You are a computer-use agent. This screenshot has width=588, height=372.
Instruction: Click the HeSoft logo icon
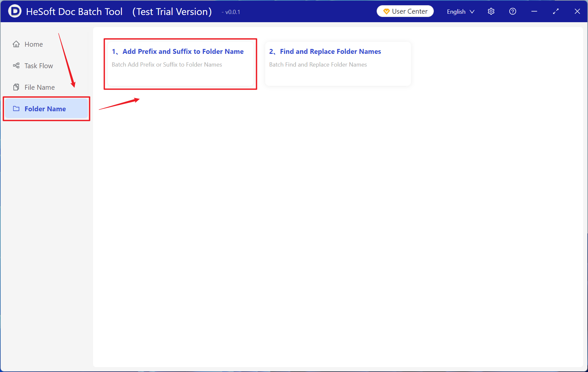click(x=15, y=11)
